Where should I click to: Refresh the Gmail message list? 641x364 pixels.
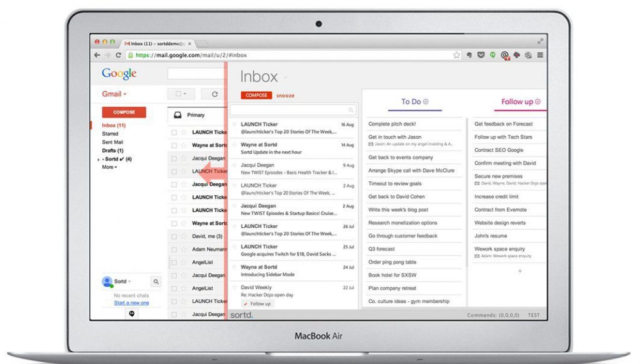coord(215,94)
